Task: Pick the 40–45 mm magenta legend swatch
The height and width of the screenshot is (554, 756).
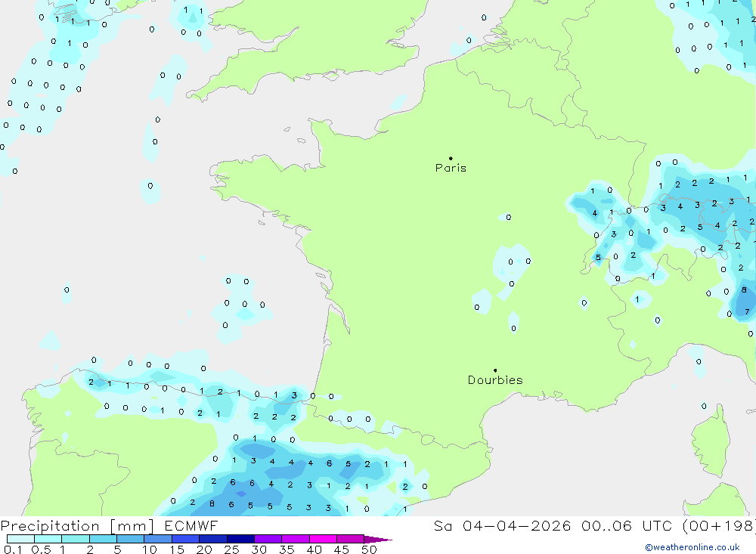Action: tap(323, 539)
